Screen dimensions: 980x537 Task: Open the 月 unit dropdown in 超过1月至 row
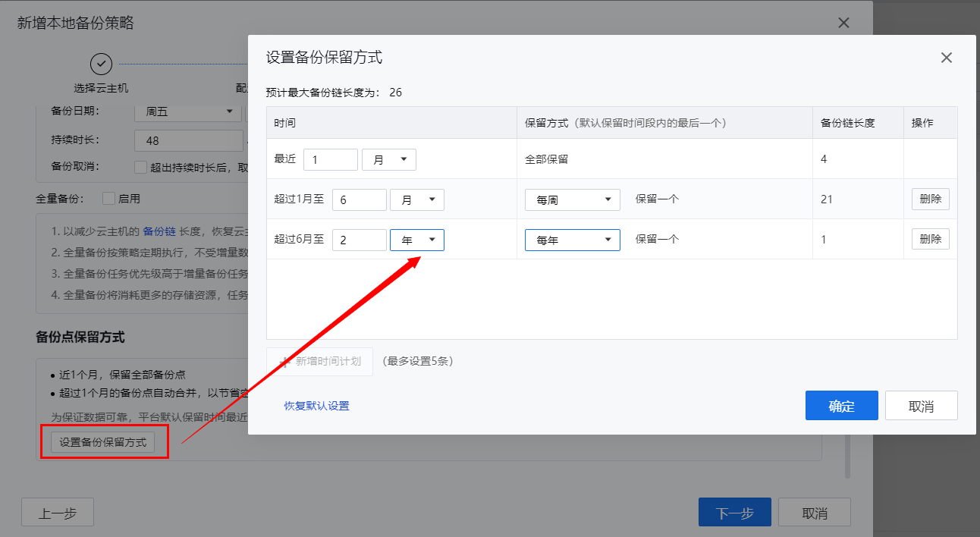417,200
